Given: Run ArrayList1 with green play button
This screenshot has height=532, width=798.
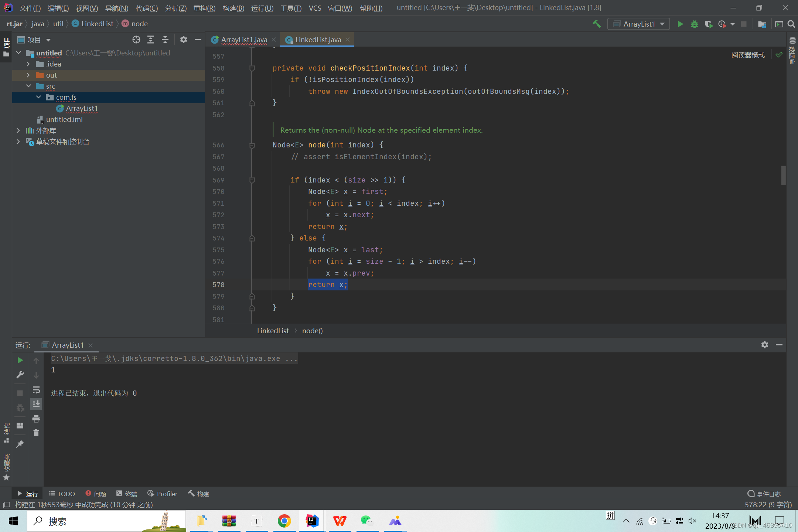Looking at the screenshot, I should pos(680,24).
